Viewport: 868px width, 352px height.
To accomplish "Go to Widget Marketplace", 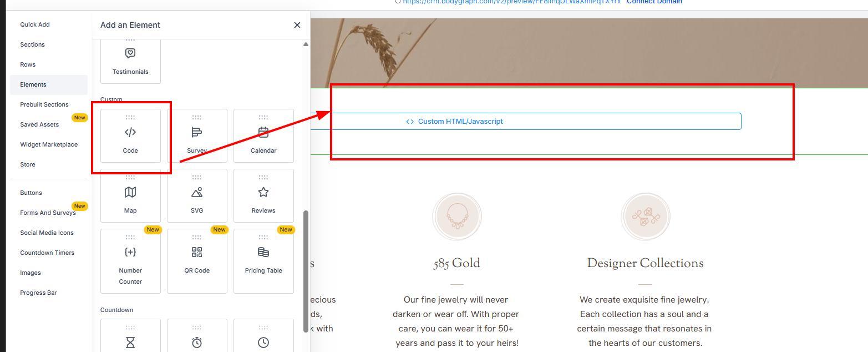I will 49,144.
